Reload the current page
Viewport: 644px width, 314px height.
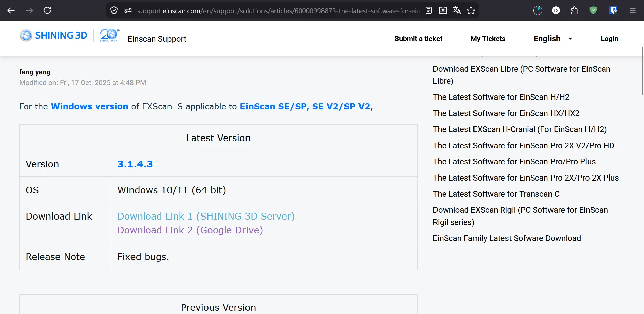[47, 10]
